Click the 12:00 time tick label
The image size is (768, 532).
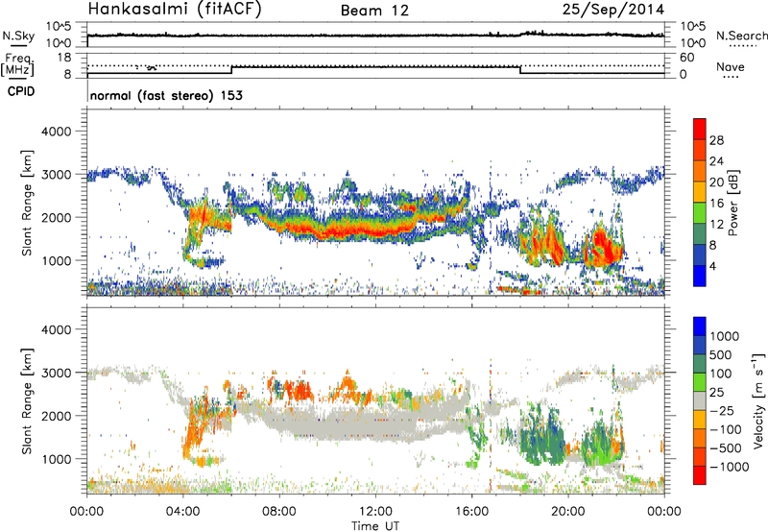(x=375, y=512)
